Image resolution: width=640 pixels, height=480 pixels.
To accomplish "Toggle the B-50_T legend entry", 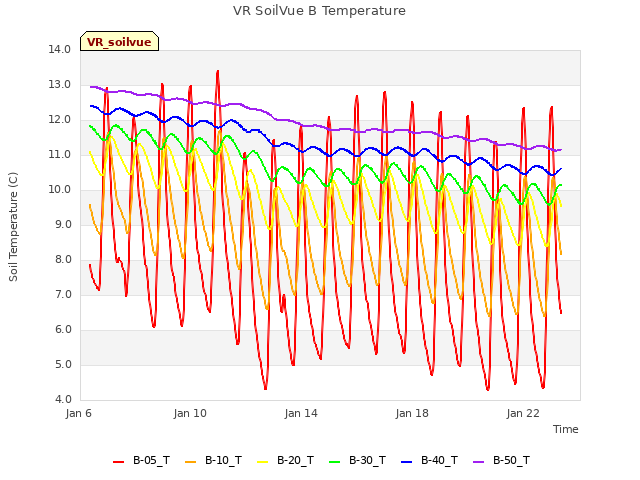I will point(502,460).
